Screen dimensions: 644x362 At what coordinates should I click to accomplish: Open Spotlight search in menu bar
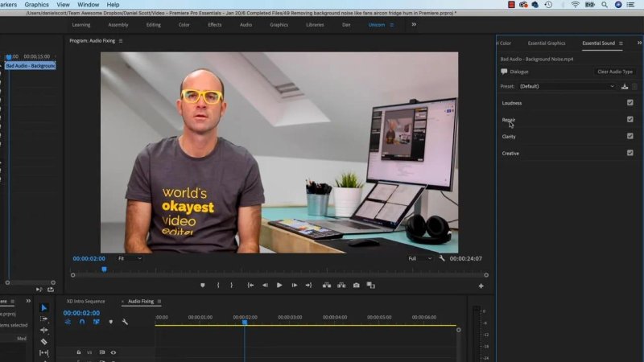(605, 5)
